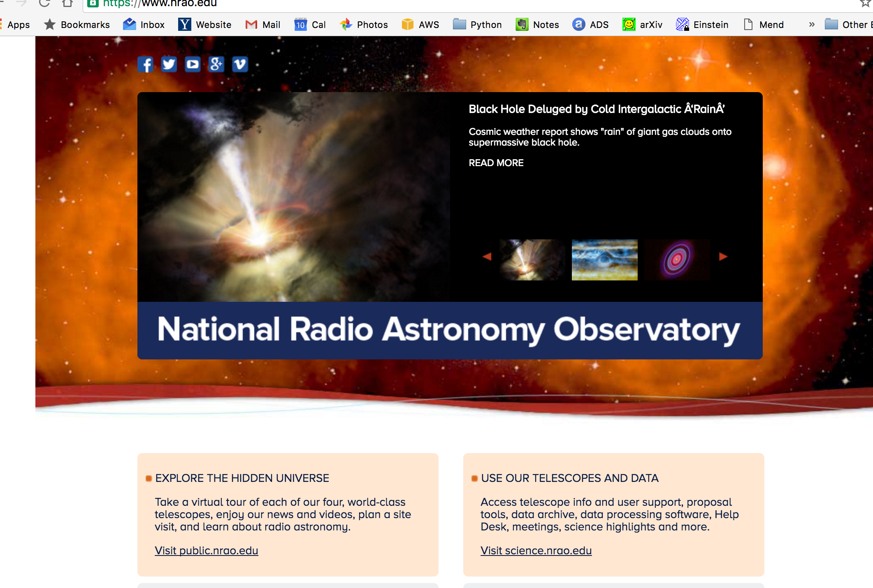Image resolution: width=873 pixels, height=588 pixels.
Task: Click the large black hole feature image
Action: pyautogui.click(x=294, y=197)
